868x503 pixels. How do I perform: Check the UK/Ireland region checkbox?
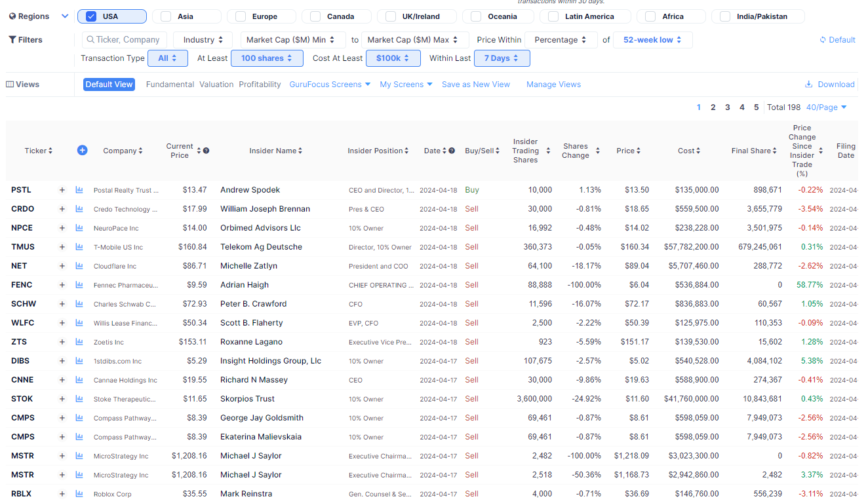point(391,16)
